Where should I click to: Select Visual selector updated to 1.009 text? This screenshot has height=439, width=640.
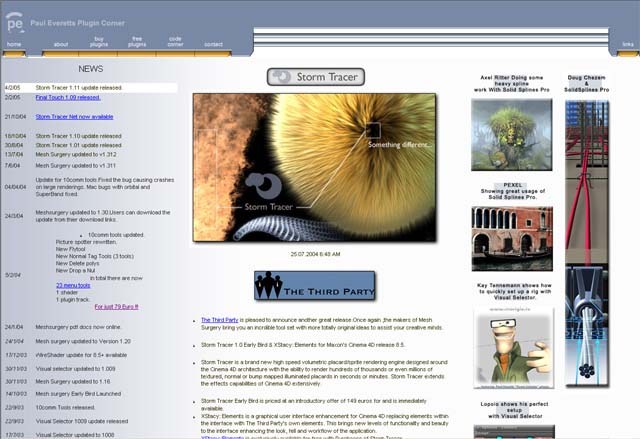pyautogui.click(x=76, y=369)
